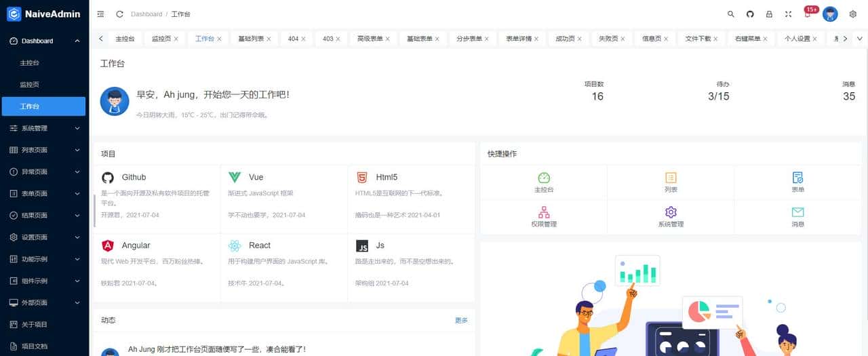Select 工作台 in the sidebar

pyautogui.click(x=44, y=106)
